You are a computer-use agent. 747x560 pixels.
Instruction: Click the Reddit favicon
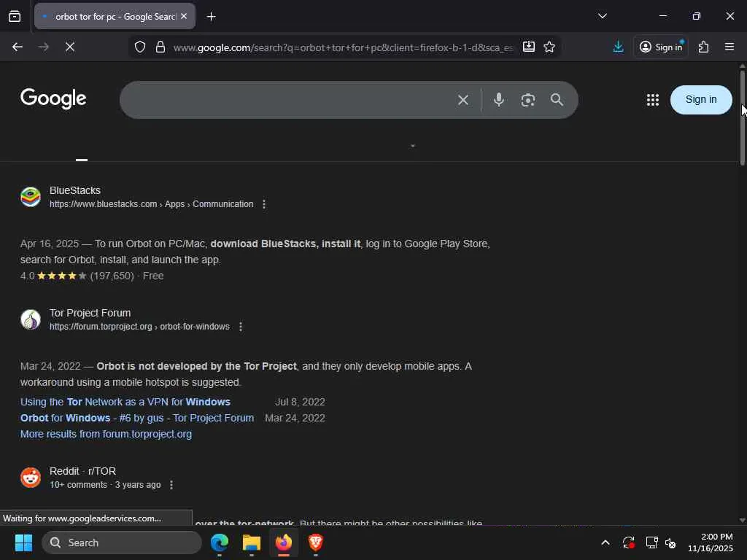tap(31, 478)
